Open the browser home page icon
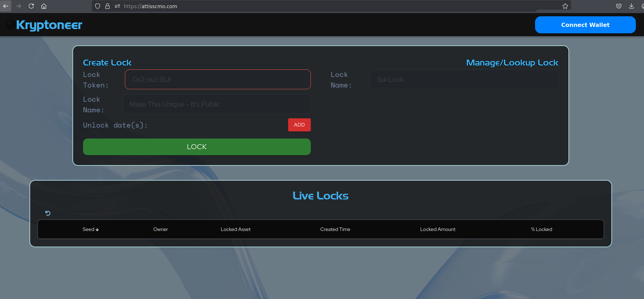Screen dimensions: 644x299 44,6
